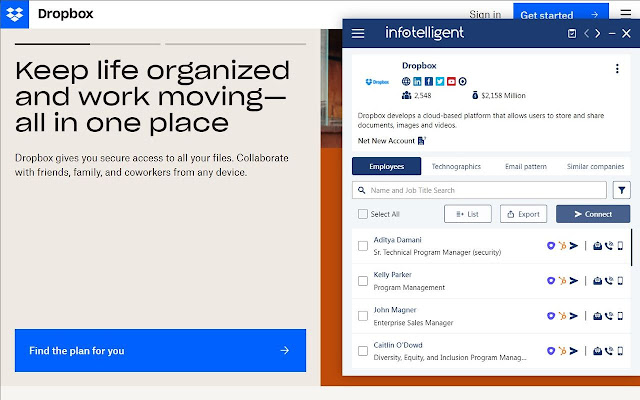
Task: Reveal mobile number for John Magner
Action: [620, 316]
